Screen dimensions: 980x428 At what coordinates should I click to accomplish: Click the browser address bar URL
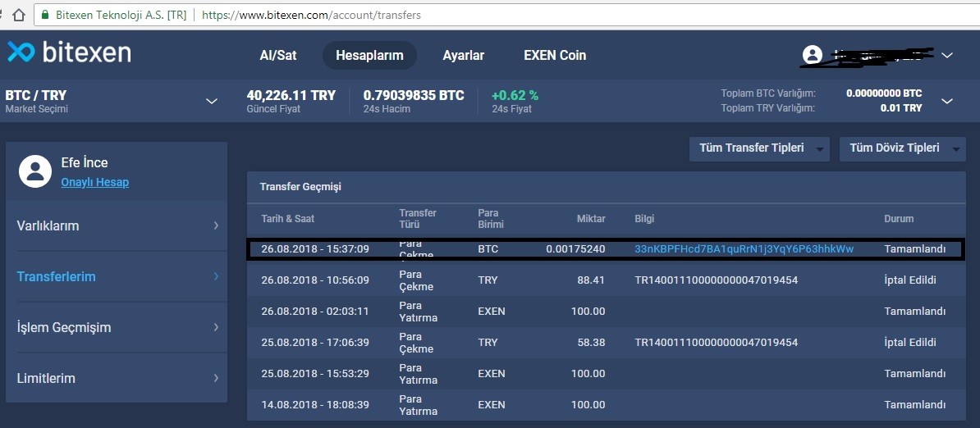312,15
